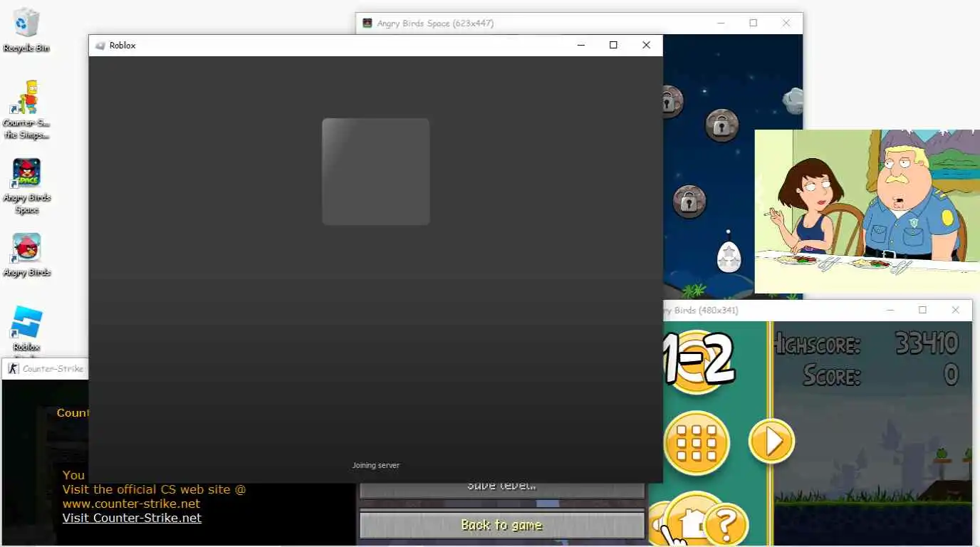Select the level grid button in Angry Birds
980x547 pixels.
[697, 444]
